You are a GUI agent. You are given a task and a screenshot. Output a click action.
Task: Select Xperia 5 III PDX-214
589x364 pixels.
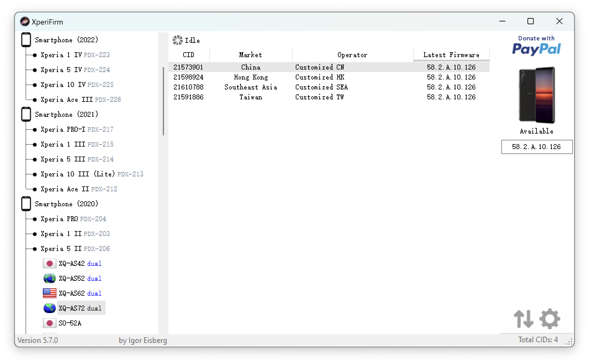(x=77, y=159)
